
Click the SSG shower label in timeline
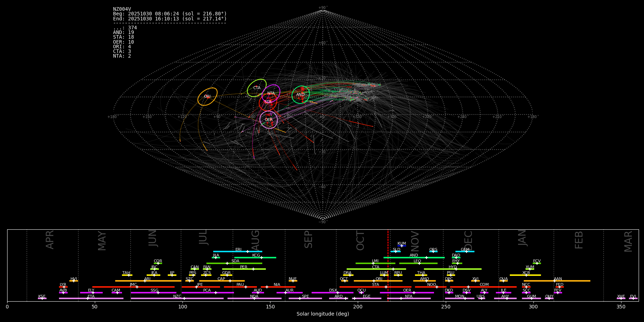155,291
